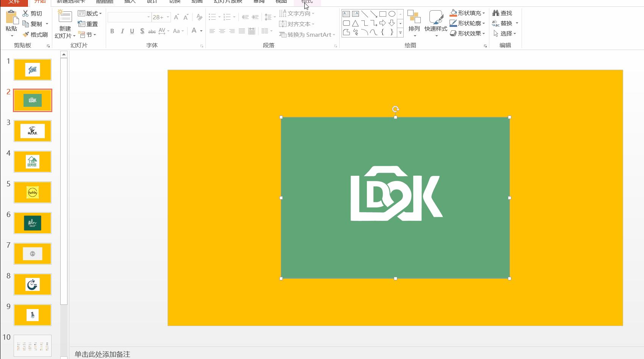Toggle bold formatting
Image resolution: width=644 pixels, height=359 pixels.
pos(112,31)
